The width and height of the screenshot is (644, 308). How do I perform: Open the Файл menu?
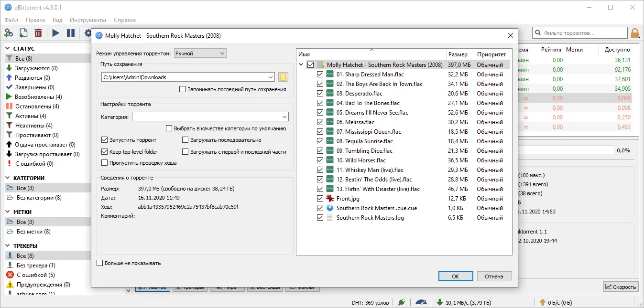(11, 20)
